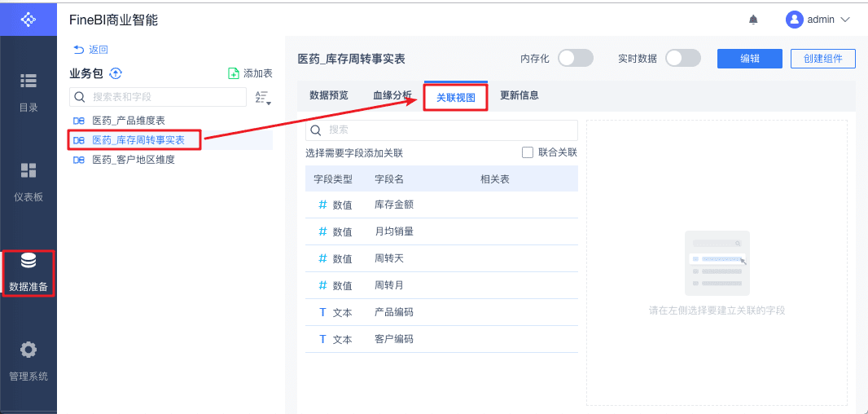Click the upload icon beside 业务包
The image size is (868, 414).
coord(116,73)
